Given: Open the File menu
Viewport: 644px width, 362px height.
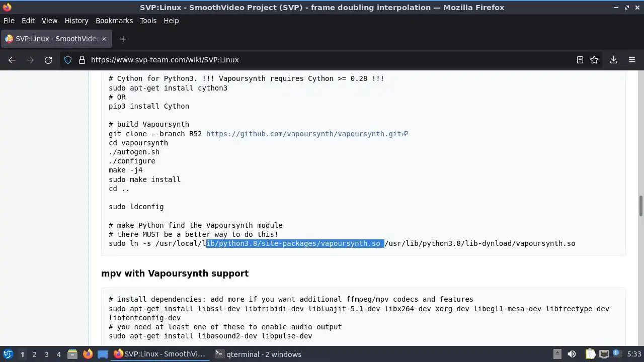Looking at the screenshot, I should [x=9, y=21].
